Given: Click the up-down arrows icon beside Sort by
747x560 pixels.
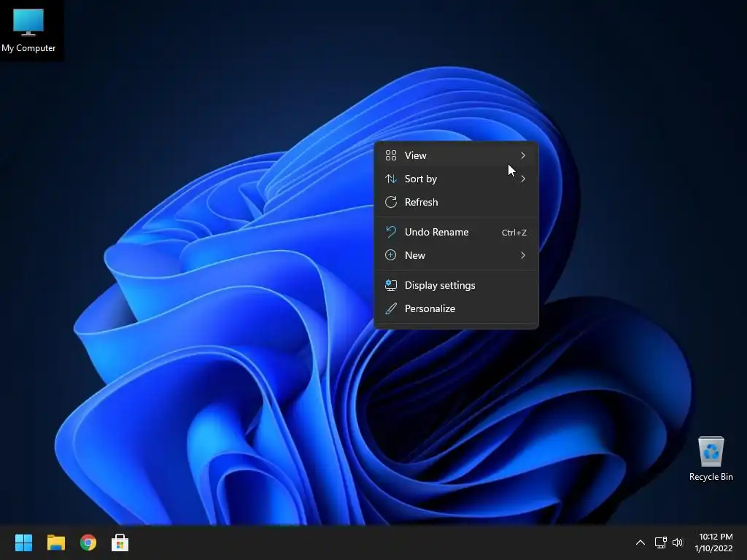Looking at the screenshot, I should [391, 179].
